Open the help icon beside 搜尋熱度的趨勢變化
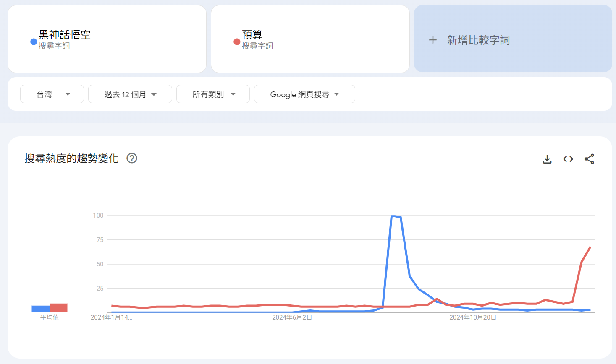Screen dimensions: 616x364 click(132, 158)
